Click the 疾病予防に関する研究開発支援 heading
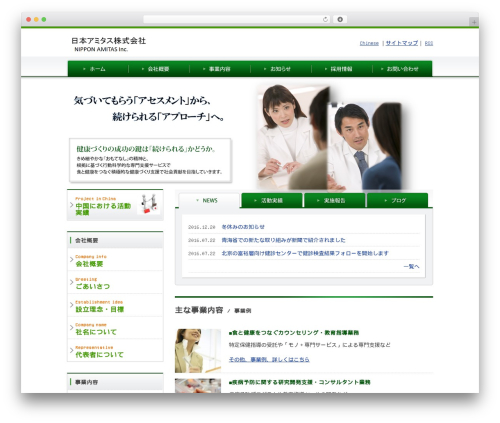The width and height of the screenshot is (500, 423). [x=299, y=382]
